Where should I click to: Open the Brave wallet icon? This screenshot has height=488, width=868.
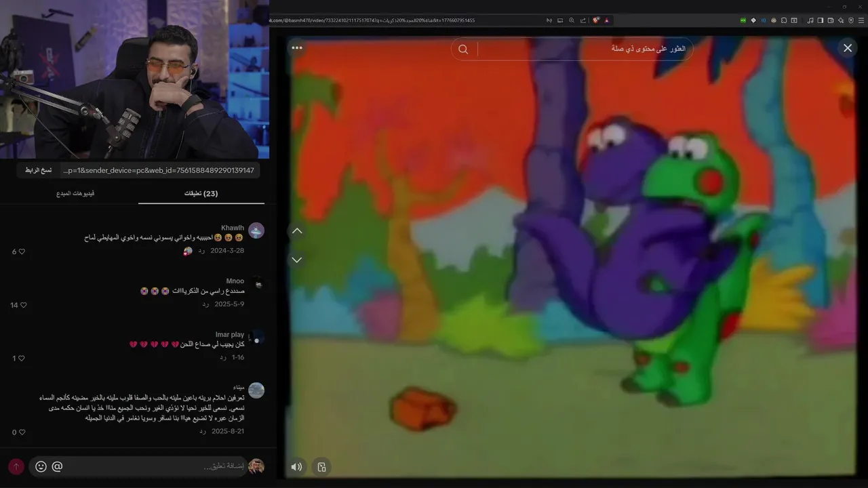click(x=831, y=20)
